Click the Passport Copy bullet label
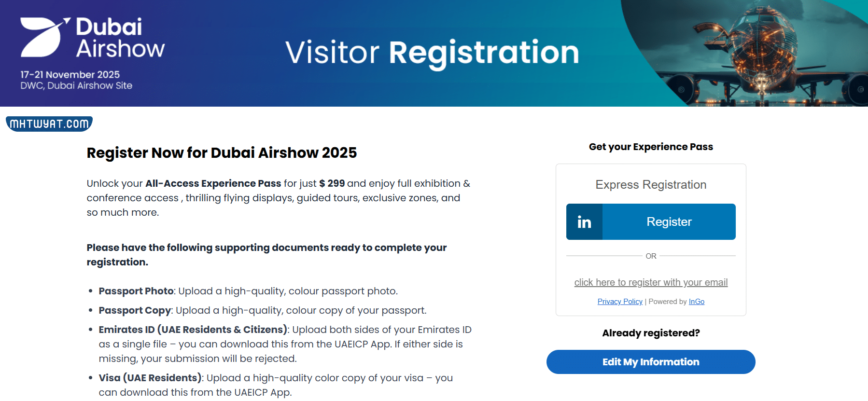 [x=135, y=310]
